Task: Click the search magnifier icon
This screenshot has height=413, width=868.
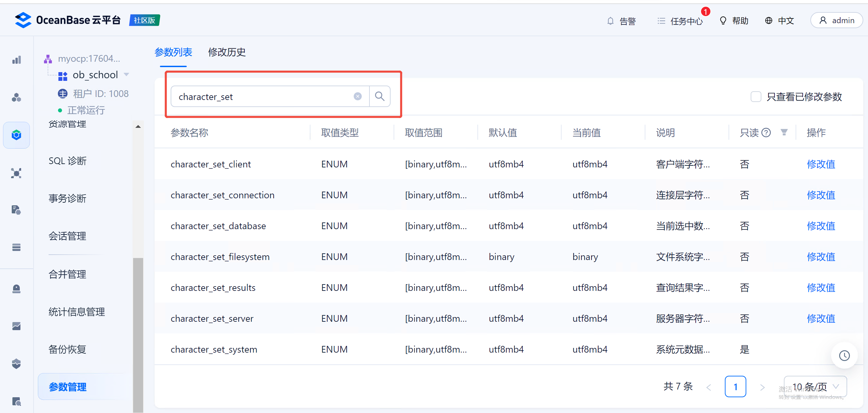Action: click(x=380, y=96)
